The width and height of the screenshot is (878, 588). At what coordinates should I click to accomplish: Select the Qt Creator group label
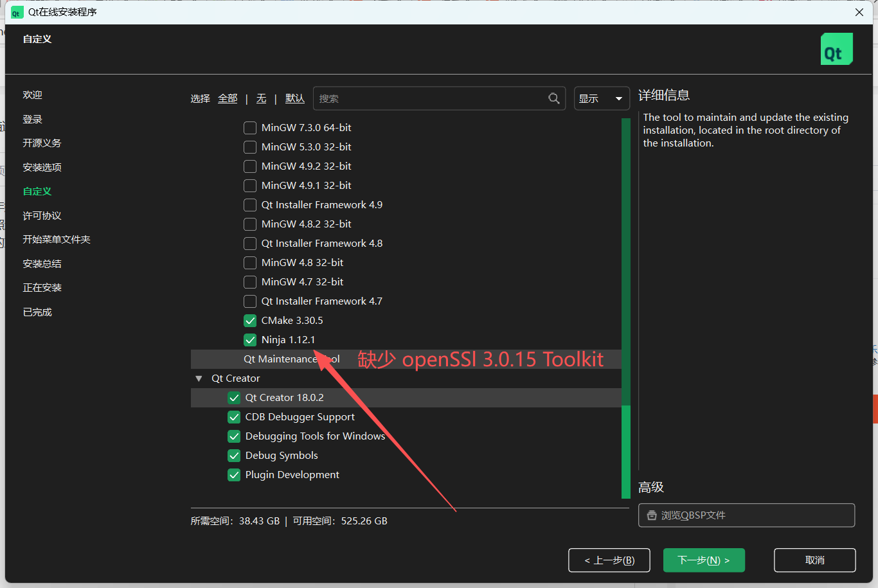[235, 379]
